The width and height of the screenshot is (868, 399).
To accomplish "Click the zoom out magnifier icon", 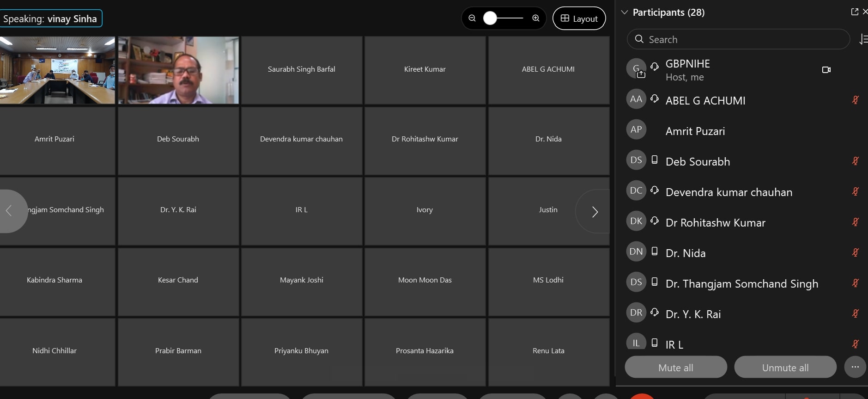I will pos(472,18).
